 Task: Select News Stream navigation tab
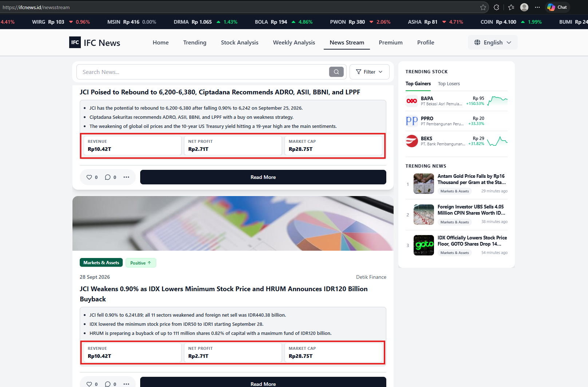click(x=347, y=42)
